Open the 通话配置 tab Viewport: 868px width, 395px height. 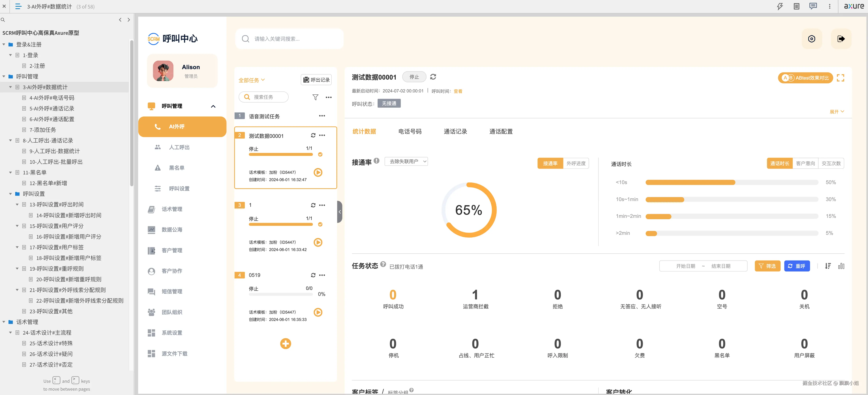(501, 131)
